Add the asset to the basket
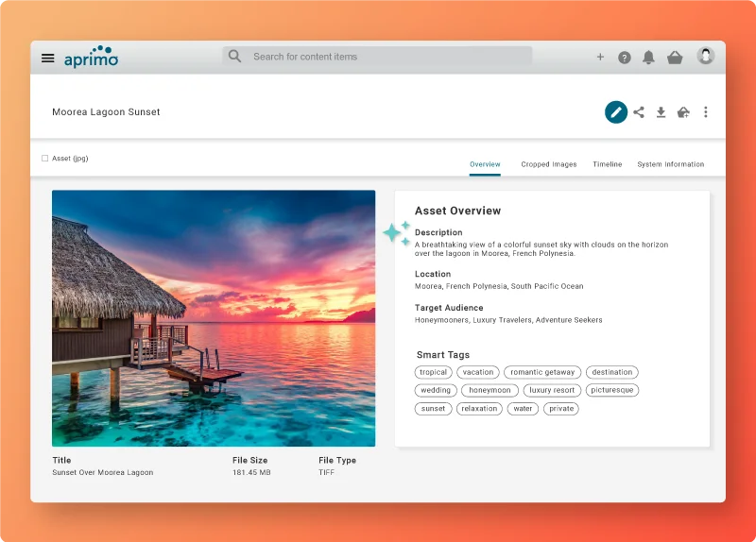Image resolution: width=756 pixels, height=542 pixels. click(683, 112)
